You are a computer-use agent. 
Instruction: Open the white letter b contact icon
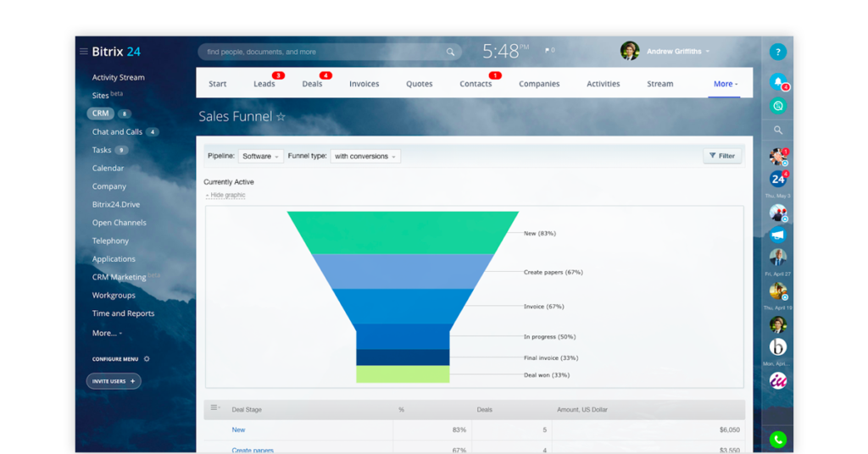[778, 346]
